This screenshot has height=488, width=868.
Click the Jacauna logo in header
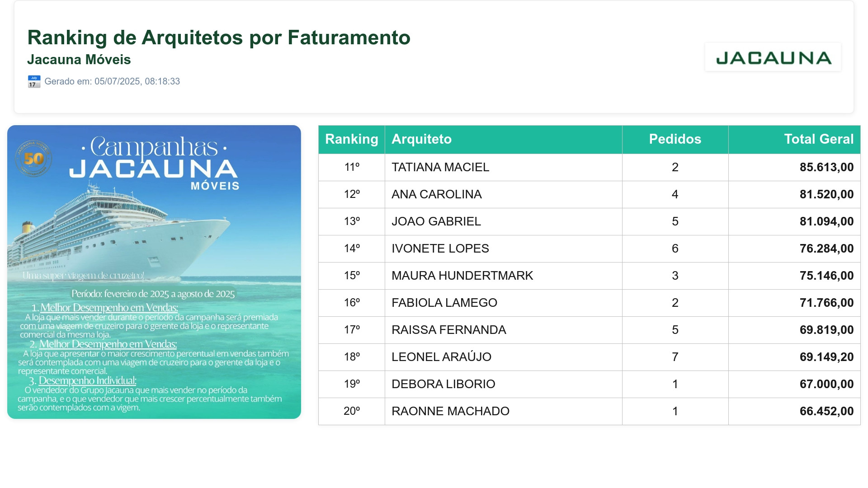773,57
